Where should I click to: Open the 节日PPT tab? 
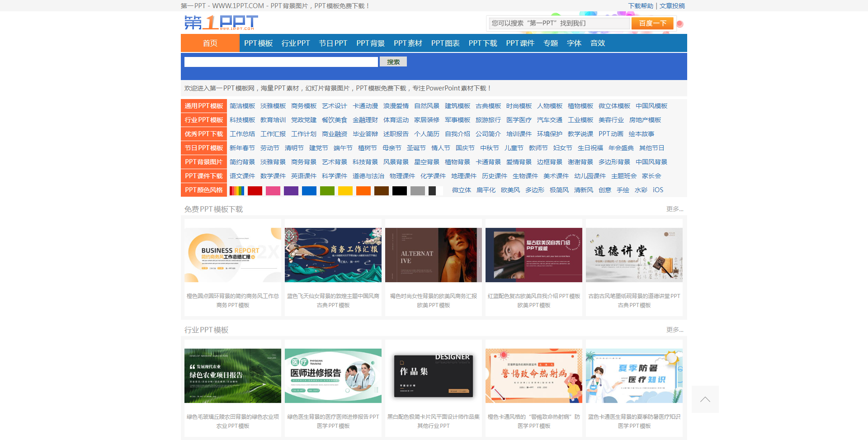(x=333, y=43)
